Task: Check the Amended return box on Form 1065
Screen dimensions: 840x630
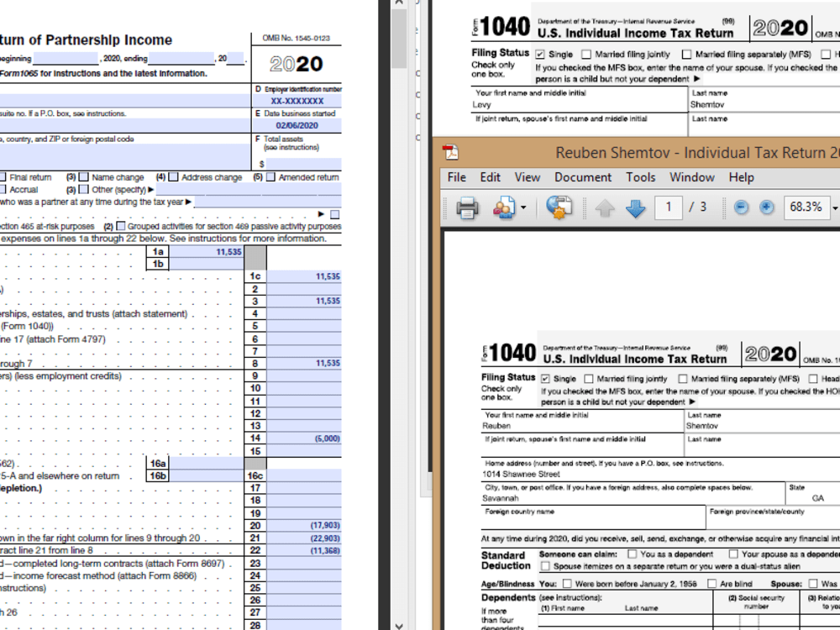Action: (x=270, y=178)
